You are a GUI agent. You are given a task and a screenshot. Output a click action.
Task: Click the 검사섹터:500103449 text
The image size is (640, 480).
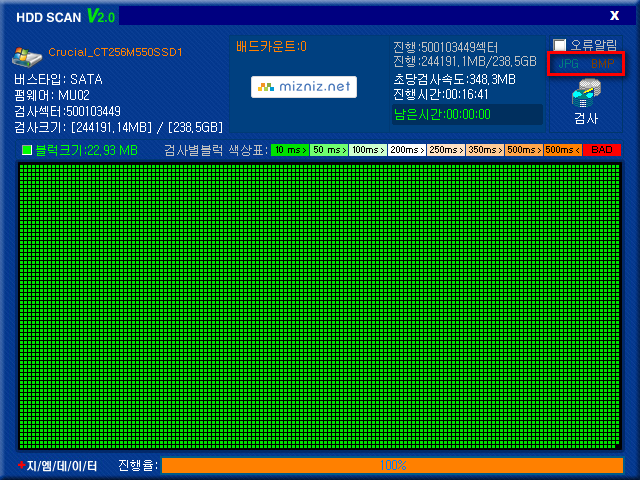[67, 111]
